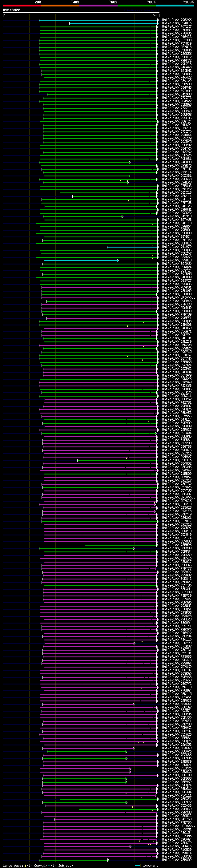Select hit label UniRef100_P46422
The image size is (197, 868).
tap(176, 78)
